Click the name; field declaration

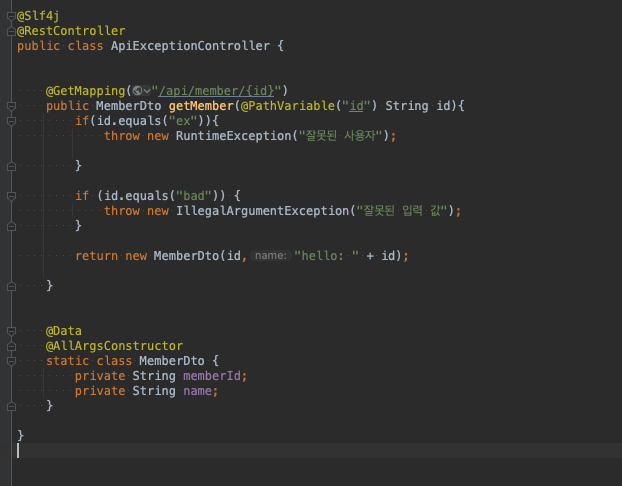coord(200,391)
